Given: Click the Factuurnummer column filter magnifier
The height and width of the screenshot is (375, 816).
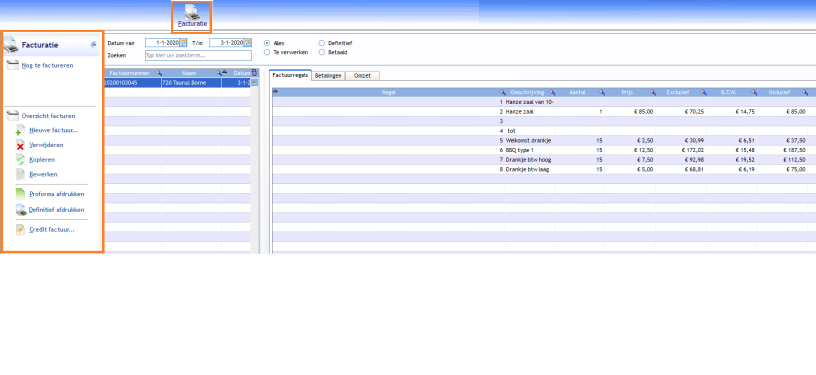Looking at the screenshot, I should [158, 73].
